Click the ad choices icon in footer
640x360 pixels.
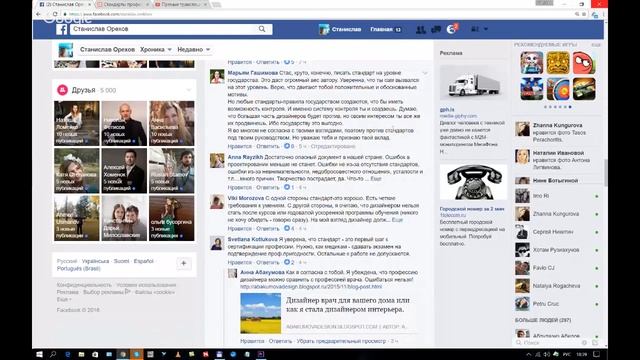click(127, 292)
